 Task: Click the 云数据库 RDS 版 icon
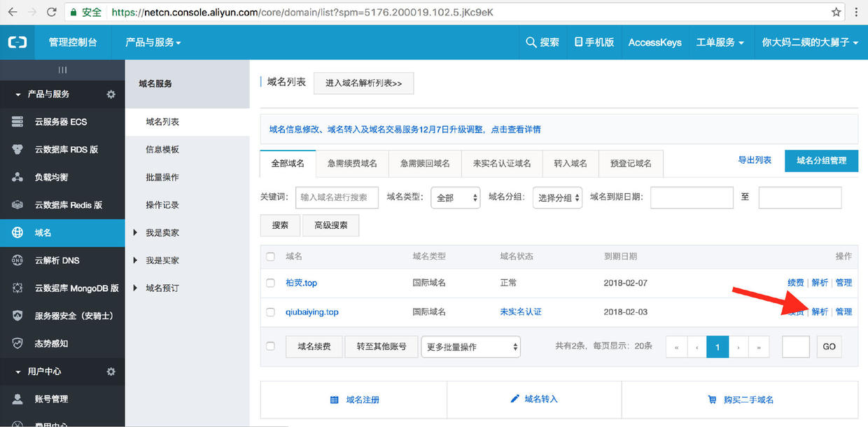click(x=17, y=149)
